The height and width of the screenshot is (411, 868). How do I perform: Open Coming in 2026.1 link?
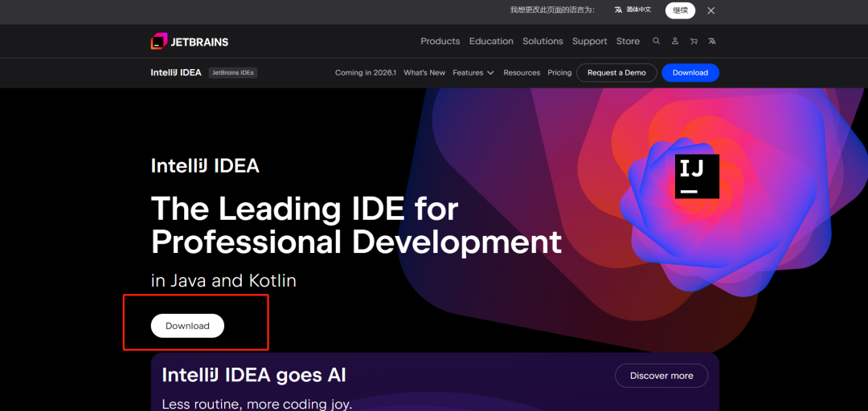point(366,72)
